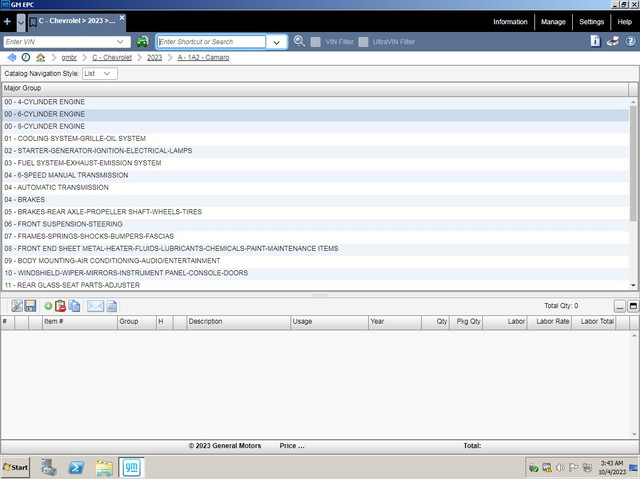This screenshot has width=640, height=479.
Task: Click the 2023 breadcrumb link
Action: point(154,58)
